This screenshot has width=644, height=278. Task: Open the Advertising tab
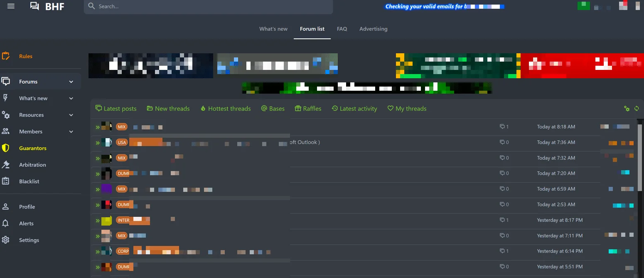pos(373,29)
